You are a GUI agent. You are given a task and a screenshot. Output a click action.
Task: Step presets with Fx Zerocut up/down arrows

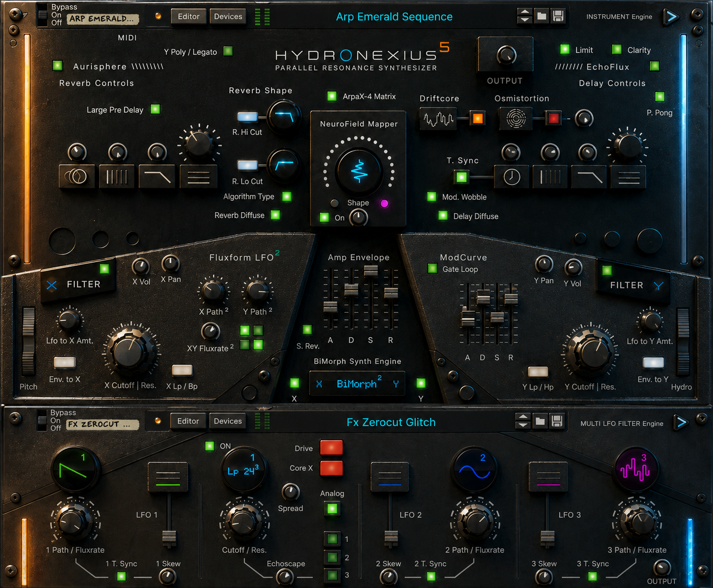(523, 421)
